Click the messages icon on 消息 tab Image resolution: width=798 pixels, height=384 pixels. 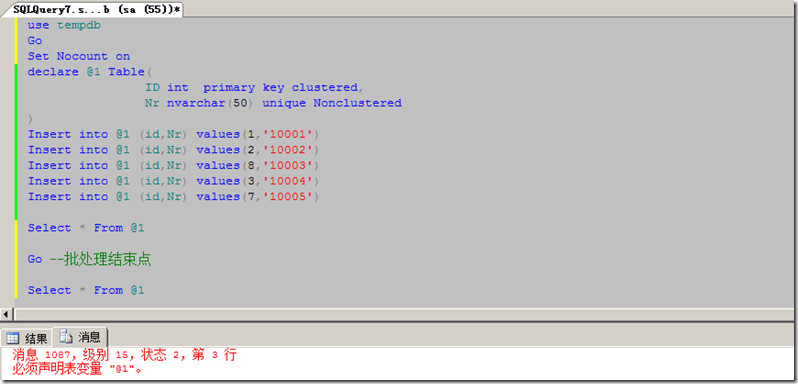pos(66,336)
